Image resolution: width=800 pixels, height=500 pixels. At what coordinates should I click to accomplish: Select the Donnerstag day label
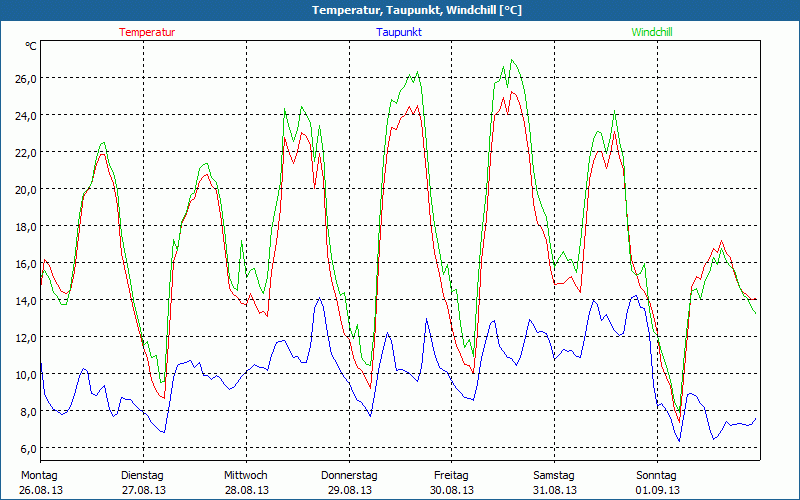[x=349, y=475]
